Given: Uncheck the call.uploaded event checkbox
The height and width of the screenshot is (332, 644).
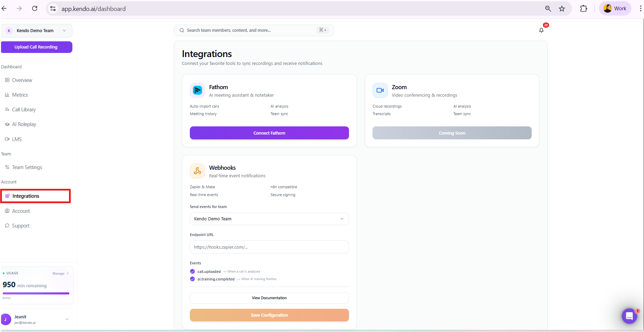Looking at the screenshot, I should pos(193,272).
